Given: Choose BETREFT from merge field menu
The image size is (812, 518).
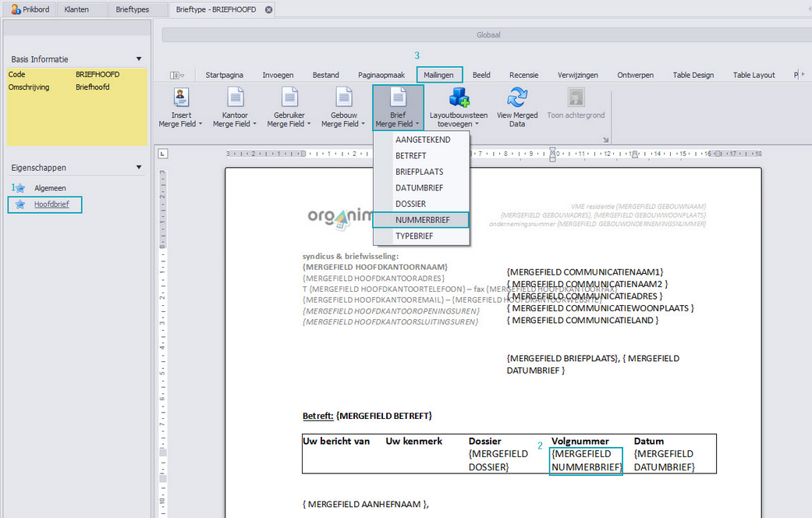Looking at the screenshot, I should pyautogui.click(x=421, y=155).
